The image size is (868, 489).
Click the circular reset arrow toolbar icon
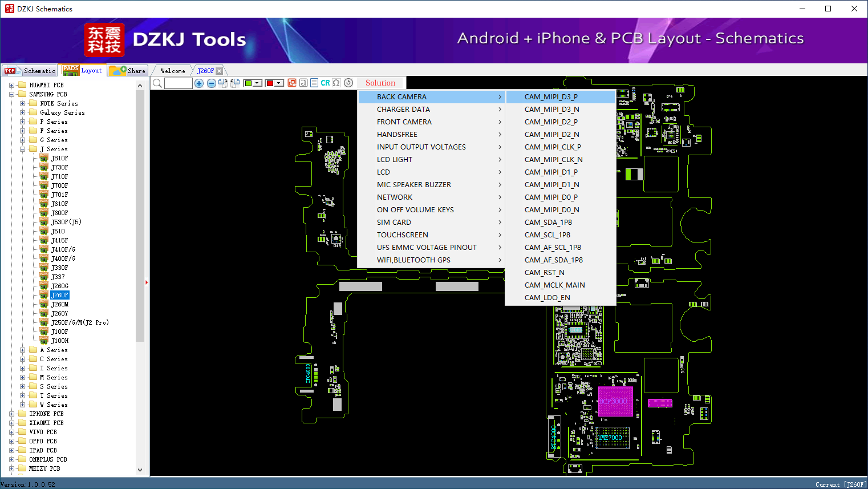pyautogui.click(x=348, y=83)
